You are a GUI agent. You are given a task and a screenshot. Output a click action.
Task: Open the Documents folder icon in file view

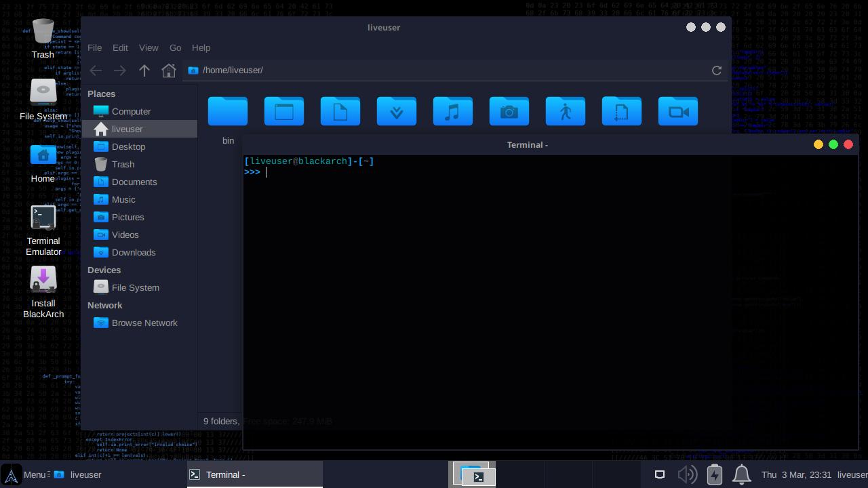click(340, 111)
